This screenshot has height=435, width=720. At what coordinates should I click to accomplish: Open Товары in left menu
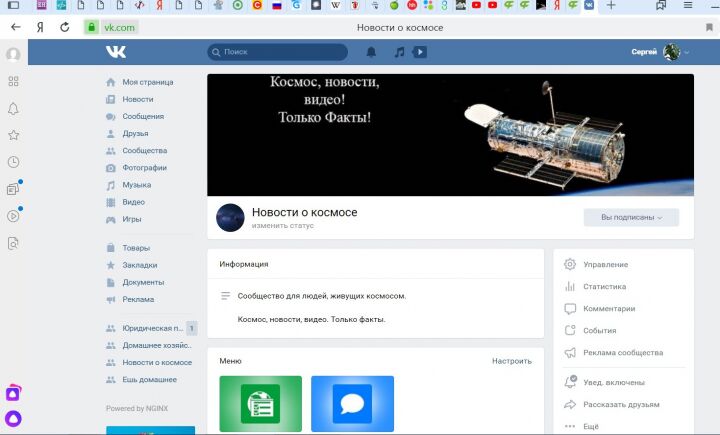[x=136, y=248]
